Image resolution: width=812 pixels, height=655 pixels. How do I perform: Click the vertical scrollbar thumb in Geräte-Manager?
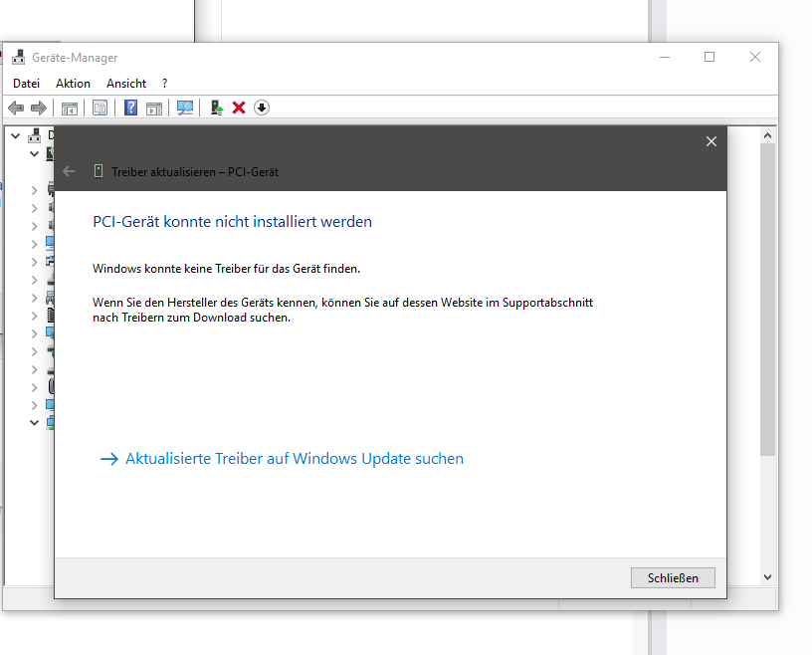(767, 300)
